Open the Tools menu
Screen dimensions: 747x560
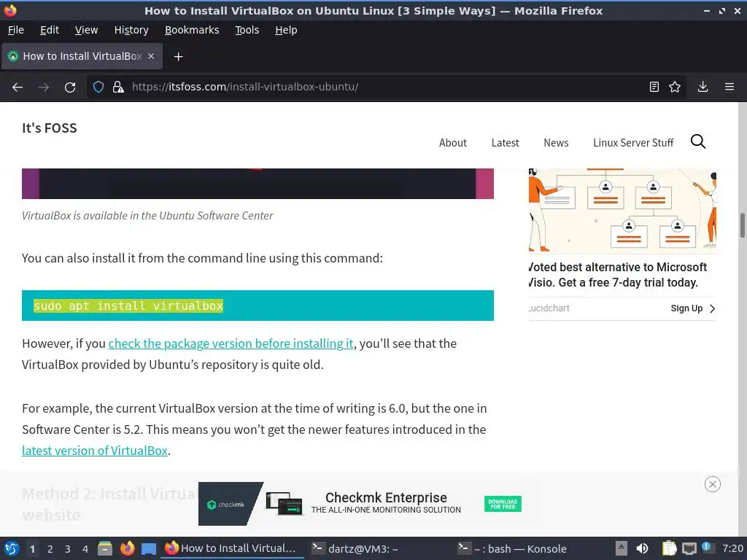(x=247, y=30)
